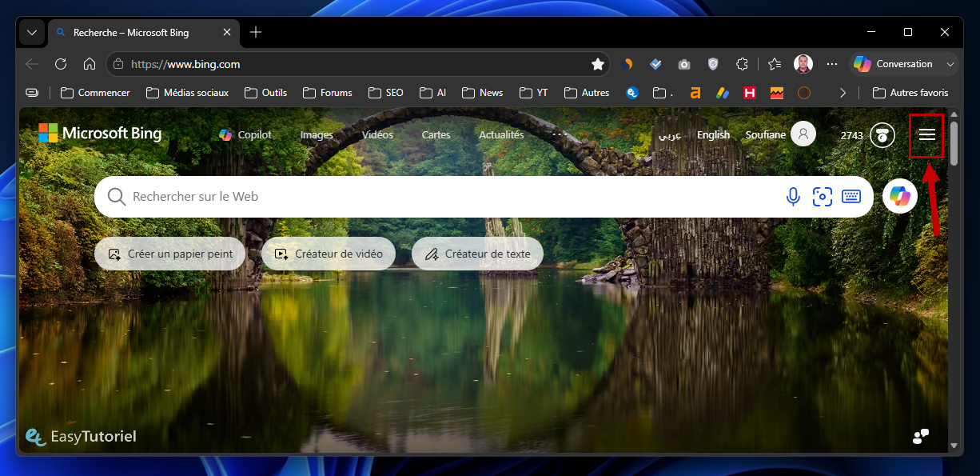
Task: Open the Bing hamburger menu
Action: point(926,135)
